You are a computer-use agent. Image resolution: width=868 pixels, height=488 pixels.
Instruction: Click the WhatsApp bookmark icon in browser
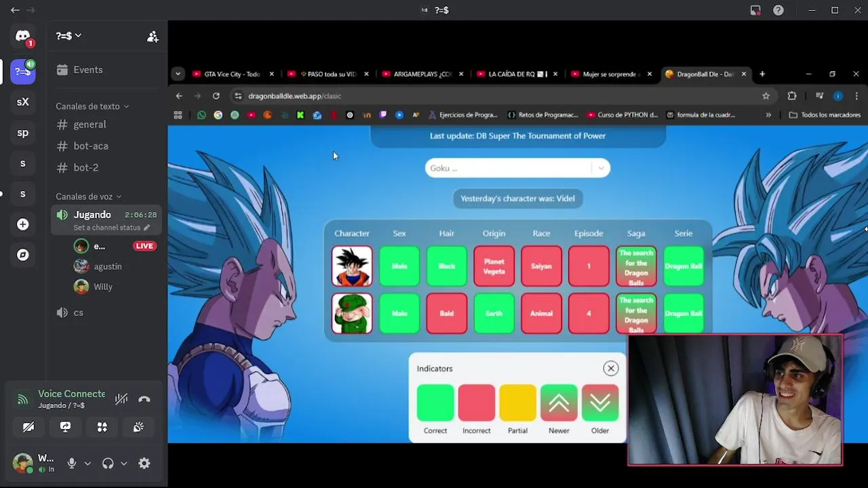(201, 115)
